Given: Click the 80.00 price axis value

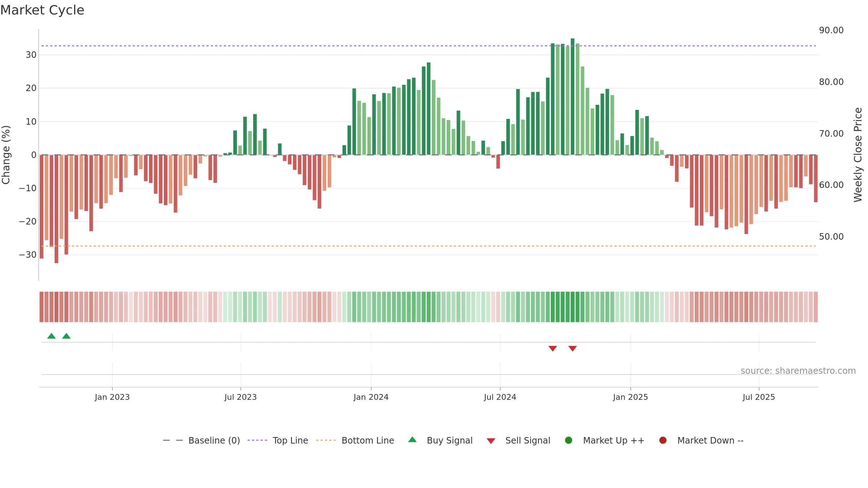Looking at the screenshot, I should click(x=831, y=82).
